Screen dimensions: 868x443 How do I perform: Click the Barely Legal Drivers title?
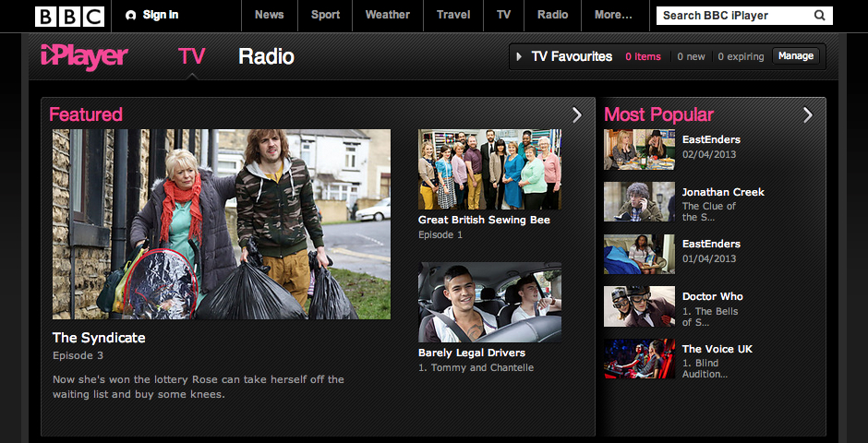coord(472,353)
